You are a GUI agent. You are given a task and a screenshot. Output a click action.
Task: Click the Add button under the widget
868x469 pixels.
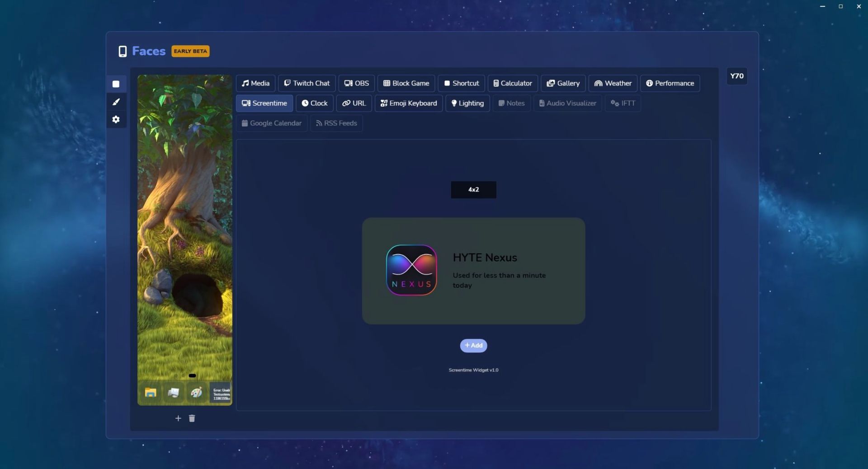[473, 346]
